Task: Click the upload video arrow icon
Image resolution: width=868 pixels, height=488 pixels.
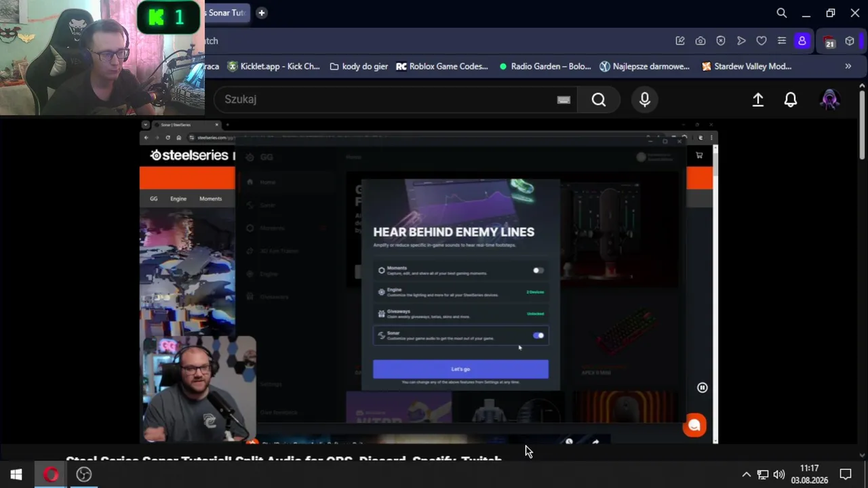Action: pyautogui.click(x=758, y=100)
